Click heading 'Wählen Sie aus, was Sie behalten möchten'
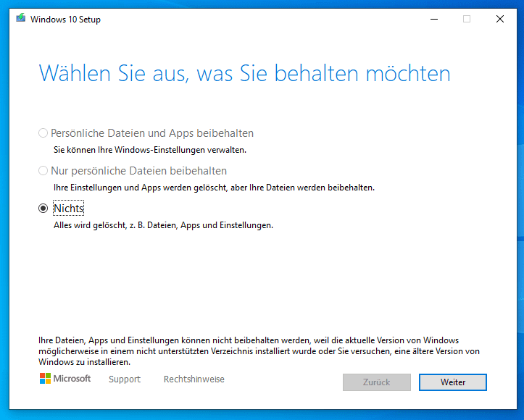The image size is (524, 420). coord(245,73)
